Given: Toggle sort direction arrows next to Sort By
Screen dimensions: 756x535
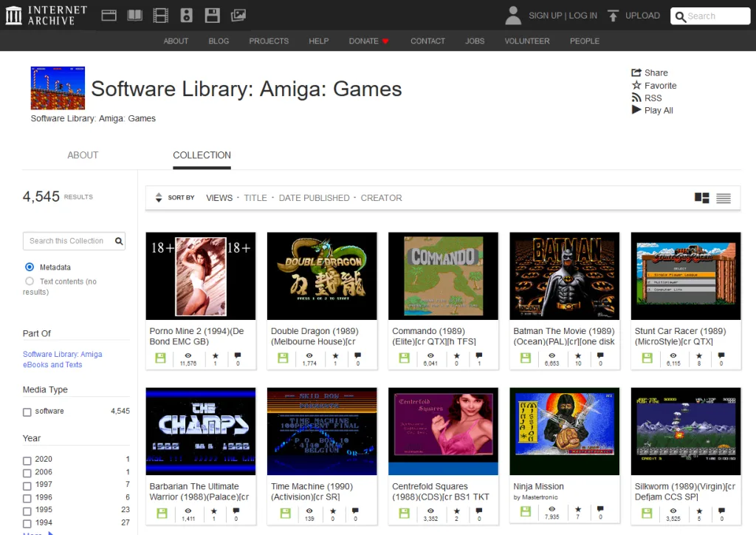Looking at the screenshot, I should point(158,198).
